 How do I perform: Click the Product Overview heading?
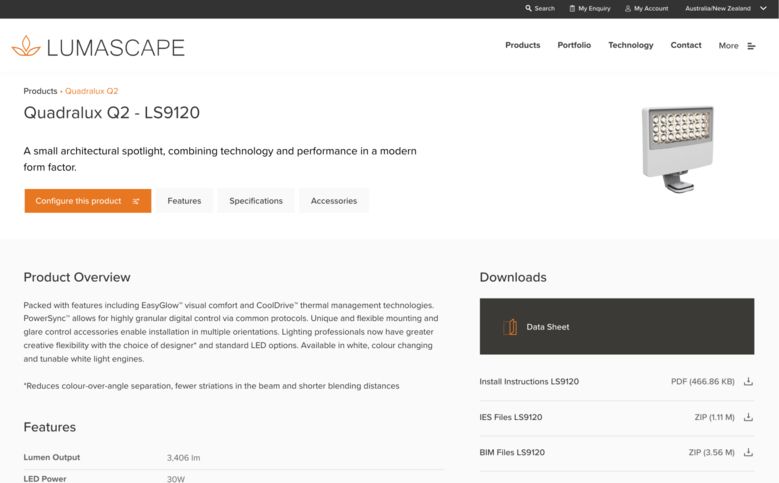click(77, 277)
